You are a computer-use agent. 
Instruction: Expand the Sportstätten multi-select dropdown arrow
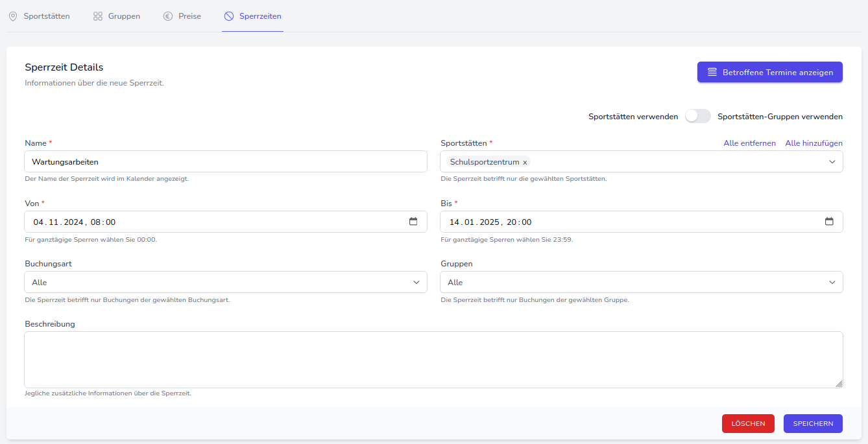[x=832, y=162]
